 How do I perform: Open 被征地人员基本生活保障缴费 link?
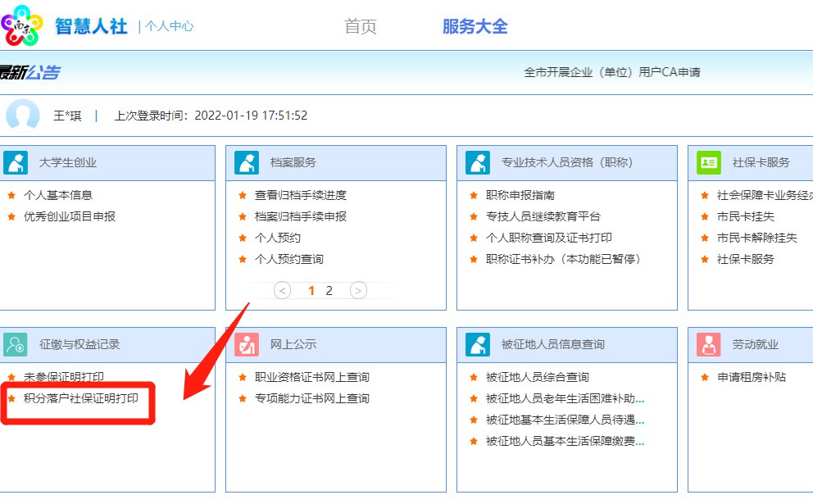tap(565, 441)
